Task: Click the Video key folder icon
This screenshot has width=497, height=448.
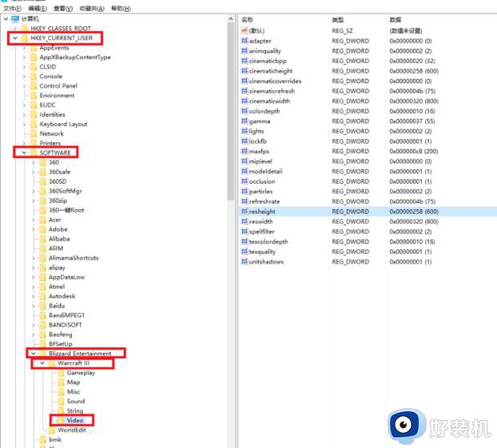Action: click(x=59, y=420)
